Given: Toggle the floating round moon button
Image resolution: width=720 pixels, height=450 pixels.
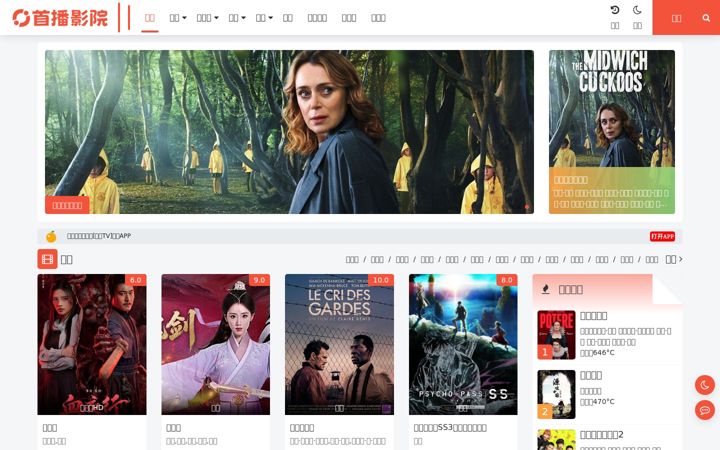Looking at the screenshot, I should [x=705, y=385].
